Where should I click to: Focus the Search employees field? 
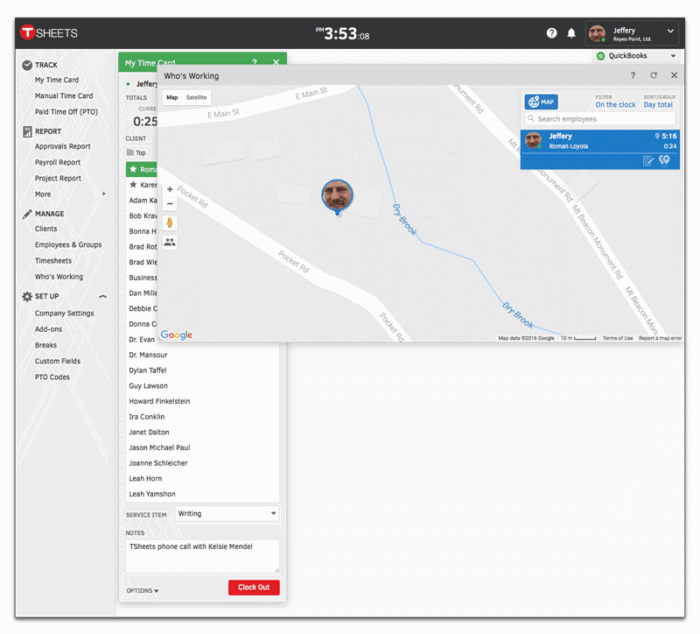(x=600, y=119)
